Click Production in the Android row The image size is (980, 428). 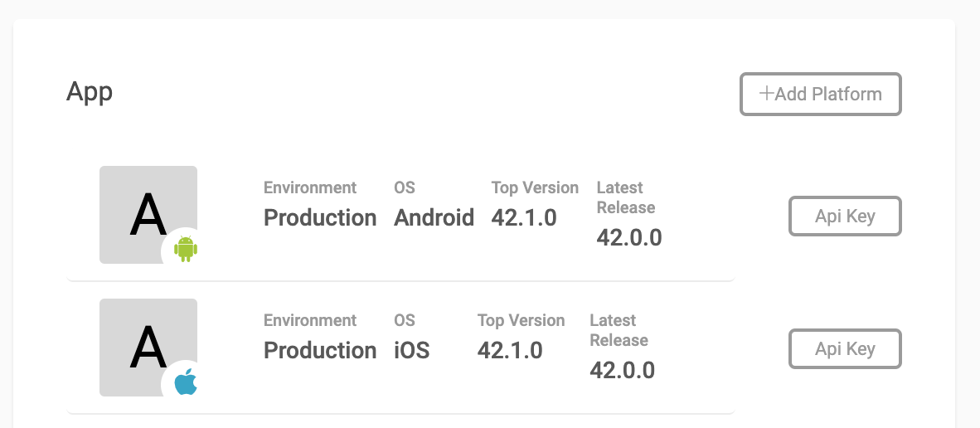pyautogui.click(x=320, y=217)
